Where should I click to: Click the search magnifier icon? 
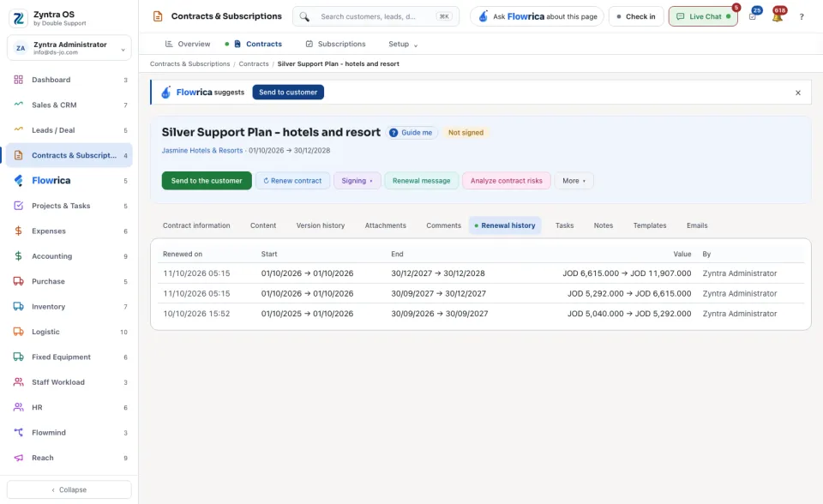304,16
